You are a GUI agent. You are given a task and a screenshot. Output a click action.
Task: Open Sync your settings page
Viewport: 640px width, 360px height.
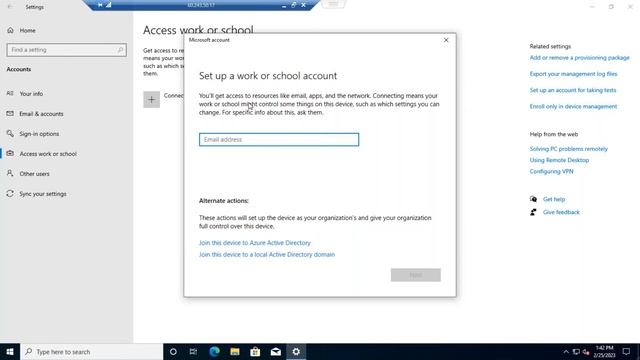[43, 194]
